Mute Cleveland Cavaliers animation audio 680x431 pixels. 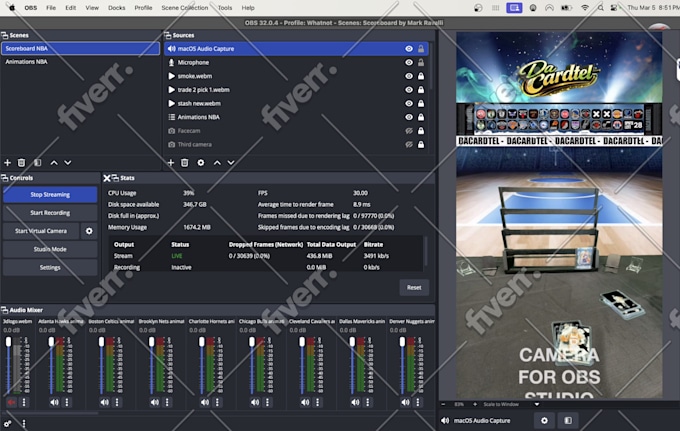(x=305, y=402)
